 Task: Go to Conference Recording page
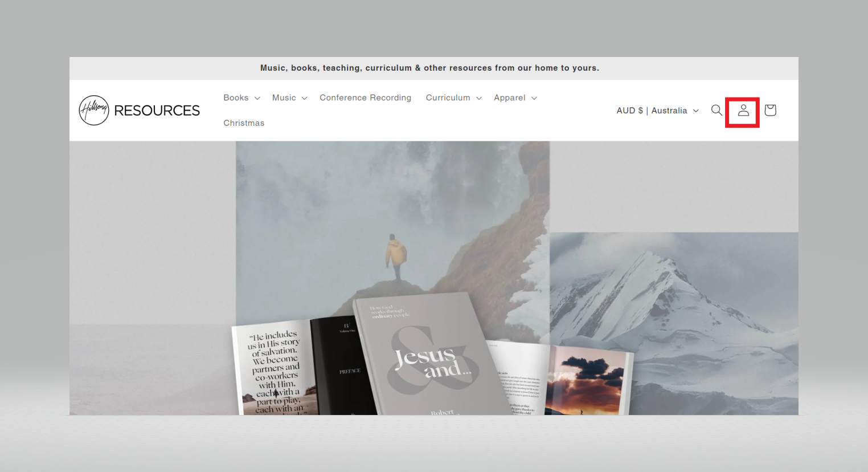tap(365, 97)
